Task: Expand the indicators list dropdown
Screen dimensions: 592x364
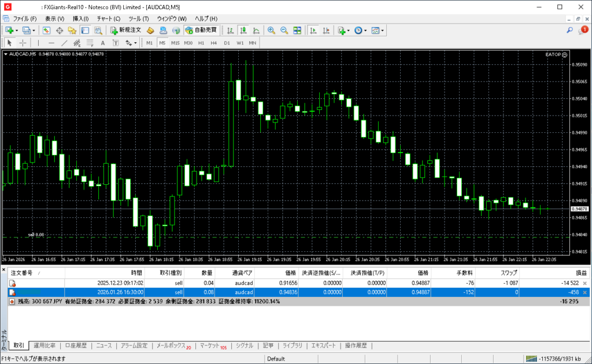Action: click(349, 30)
